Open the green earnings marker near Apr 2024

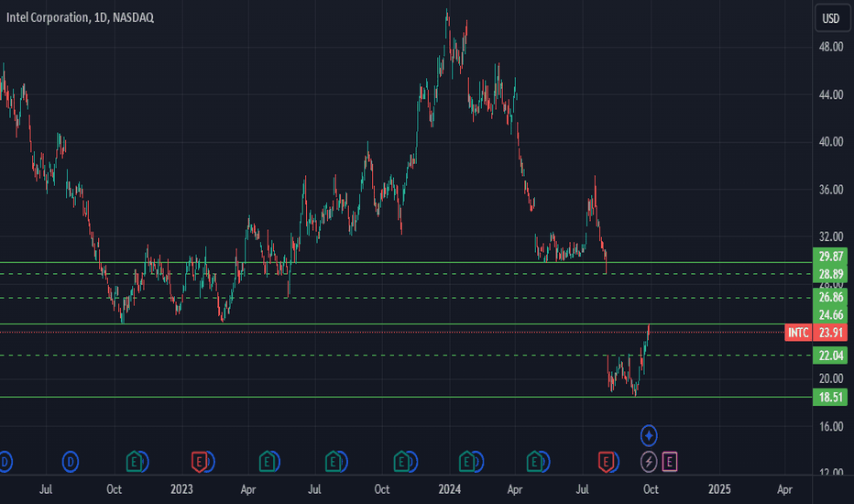coord(534,462)
